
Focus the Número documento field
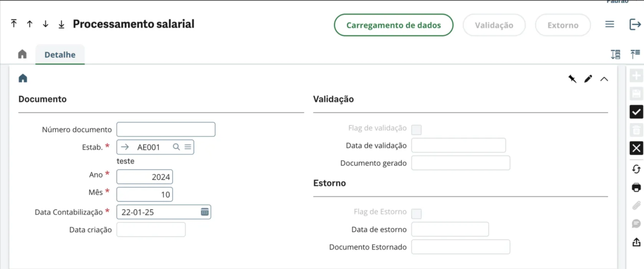[x=166, y=130]
